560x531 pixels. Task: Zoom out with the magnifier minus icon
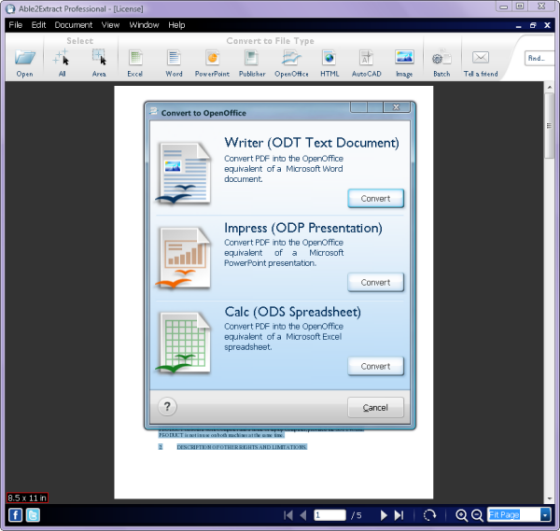(x=477, y=515)
